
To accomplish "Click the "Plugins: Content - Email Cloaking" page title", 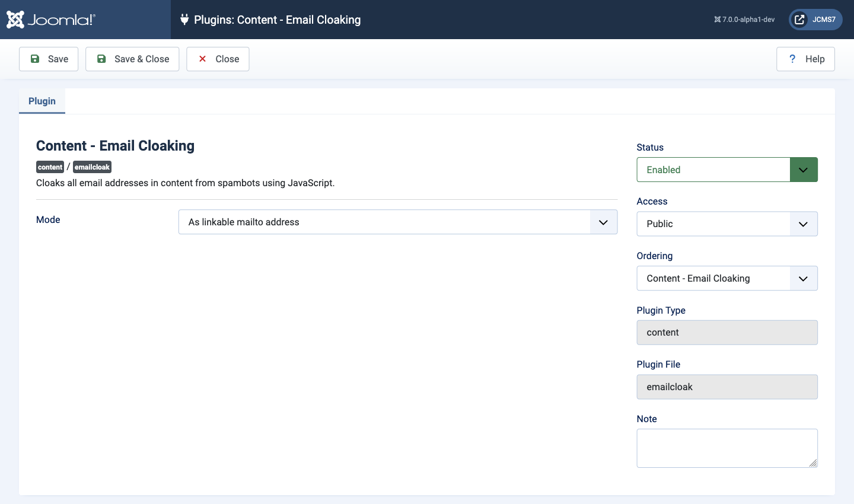I will [x=278, y=20].
